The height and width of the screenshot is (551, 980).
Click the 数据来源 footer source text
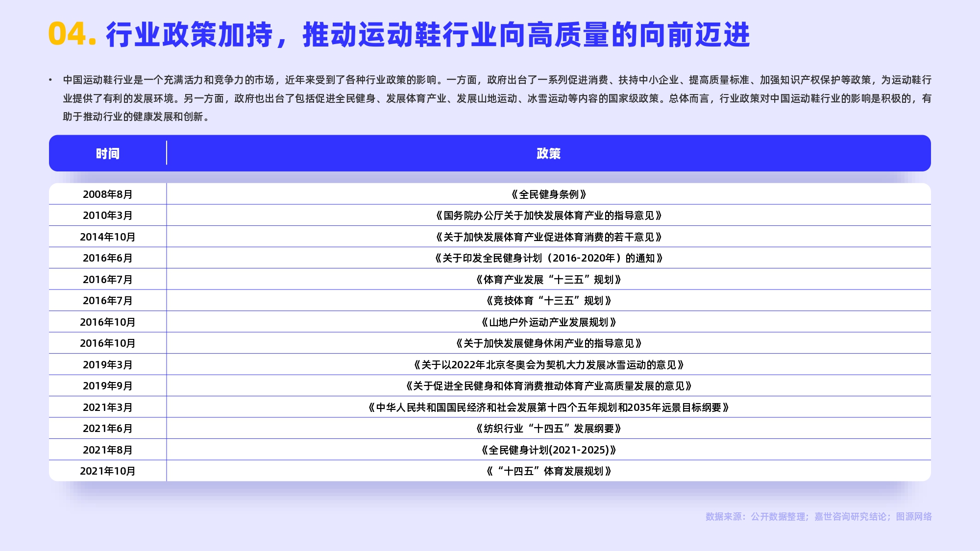(818, 517)
